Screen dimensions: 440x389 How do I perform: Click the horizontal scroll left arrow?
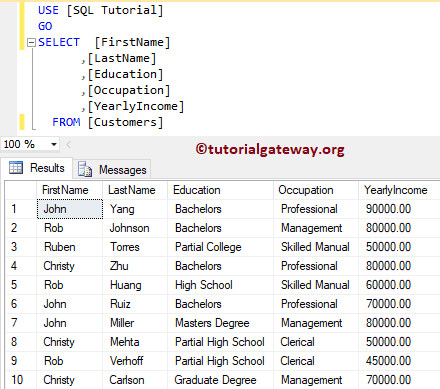point(69,144)
